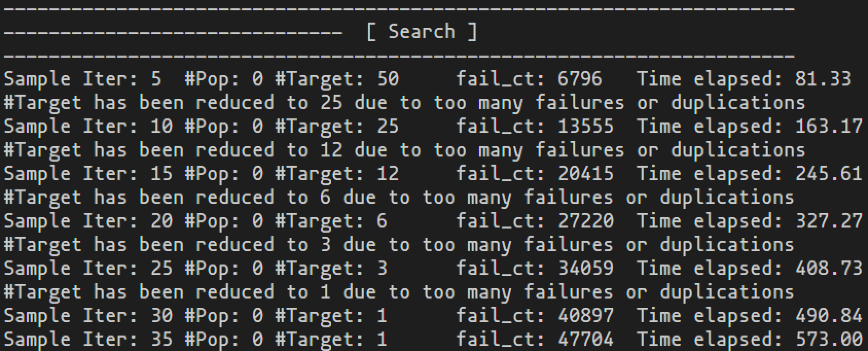868x351 pixels.
Task: Click the 'reduced to 12' message line
Action: pos(404,150)
